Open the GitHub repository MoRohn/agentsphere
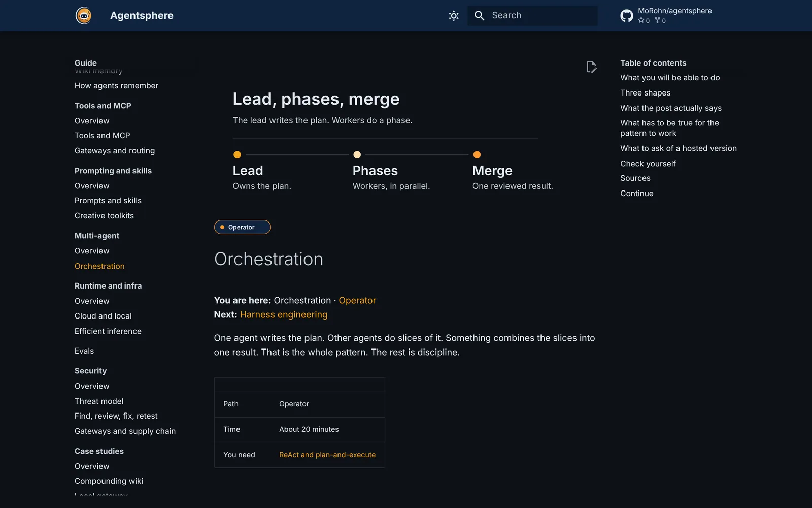812x508 pixels. point(666,16)
